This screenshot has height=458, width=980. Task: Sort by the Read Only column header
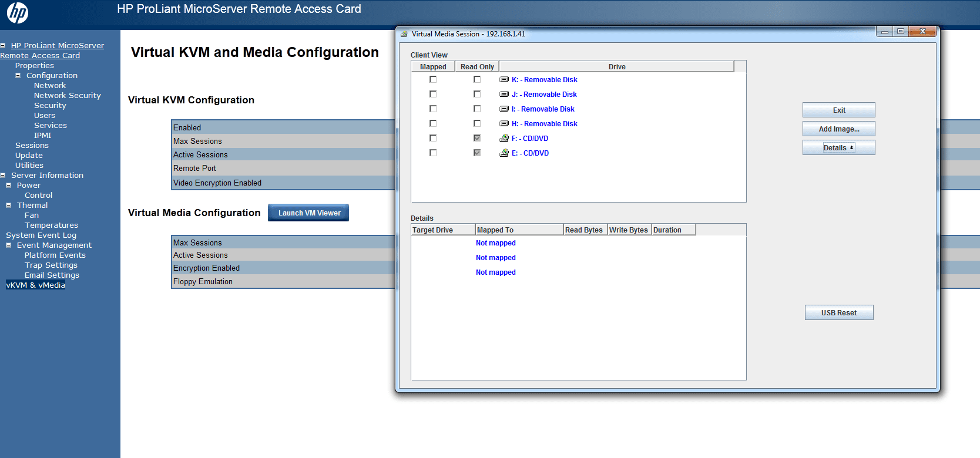477,66
